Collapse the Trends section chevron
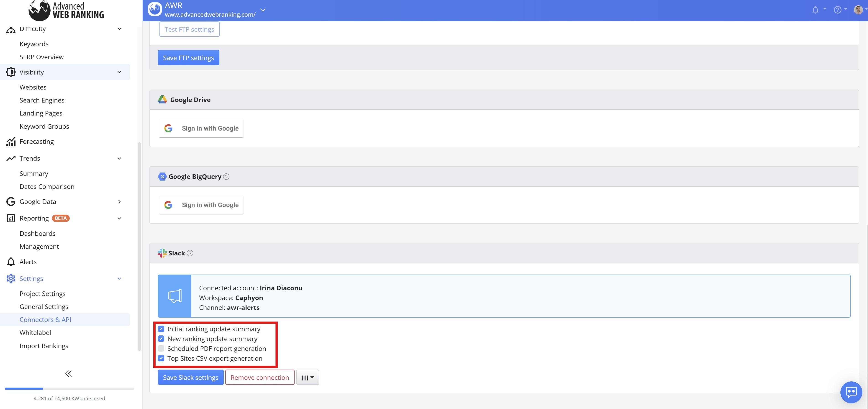This screenshot has height=409, width=868. [119, 158]
